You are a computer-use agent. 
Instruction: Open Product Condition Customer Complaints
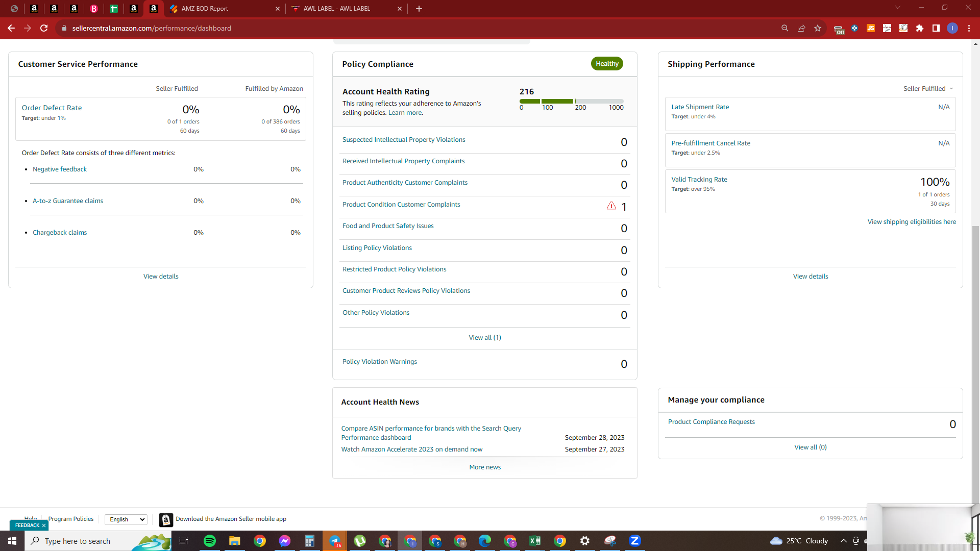[401, 205]
